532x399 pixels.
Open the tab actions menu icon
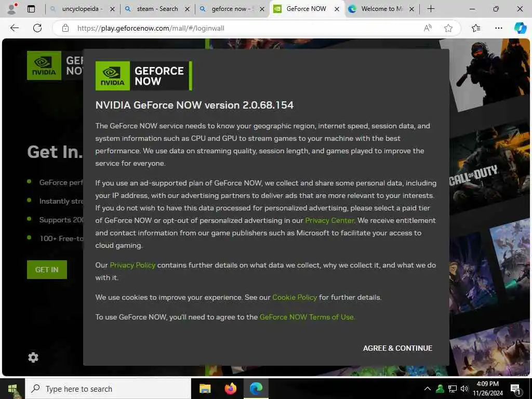[31, 9]
